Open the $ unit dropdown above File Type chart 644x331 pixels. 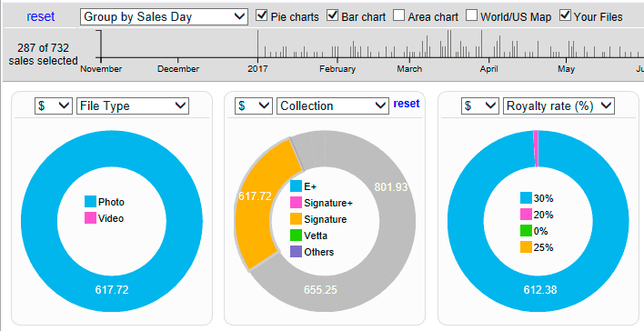[54, 106]
